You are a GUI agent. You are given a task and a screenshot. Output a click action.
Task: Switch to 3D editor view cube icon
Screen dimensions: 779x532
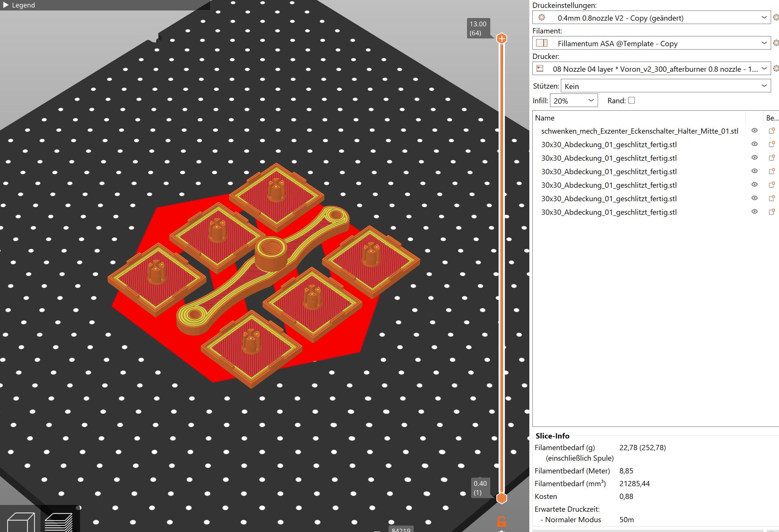click(21, 522)
